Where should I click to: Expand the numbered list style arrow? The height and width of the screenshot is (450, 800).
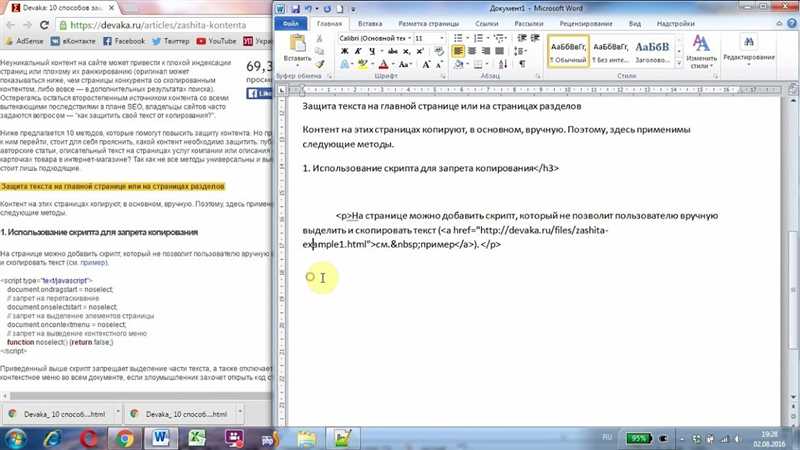click(x=487, y=38)
